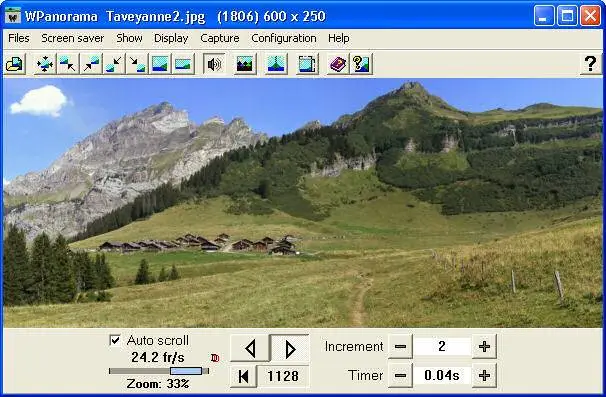Viewport: 606px width, 397px height.
Task: Increase the Increment value with plus
Action: (x=484, y=346)
